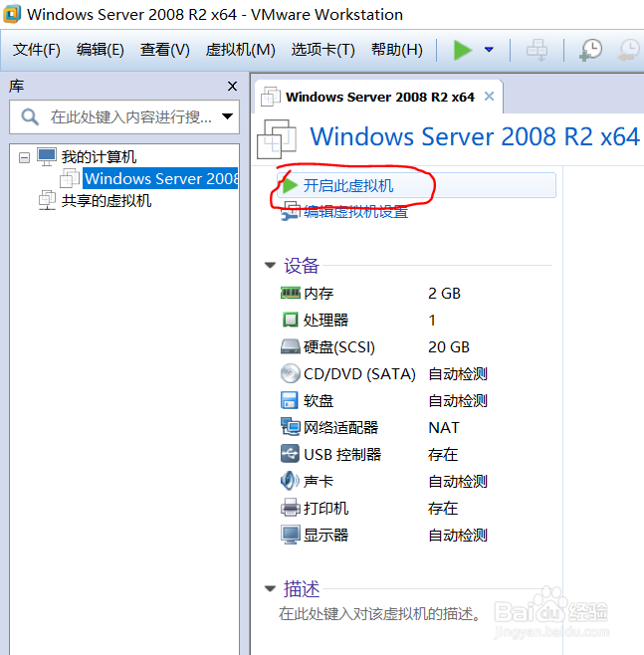Click the 显示器 display monitor icon
The height and width of the screenshot is (655, 644).
291,535
